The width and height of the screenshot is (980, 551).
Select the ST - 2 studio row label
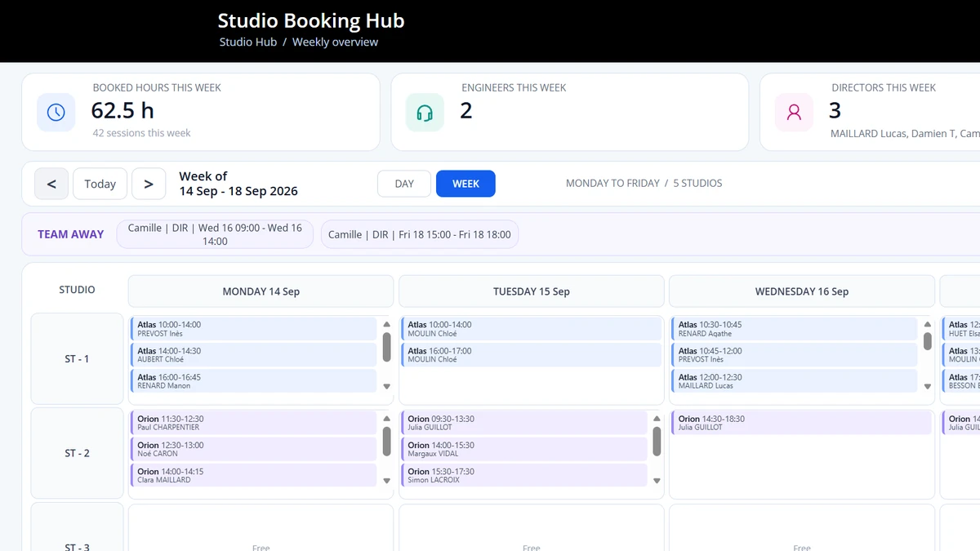pos(77,453)
